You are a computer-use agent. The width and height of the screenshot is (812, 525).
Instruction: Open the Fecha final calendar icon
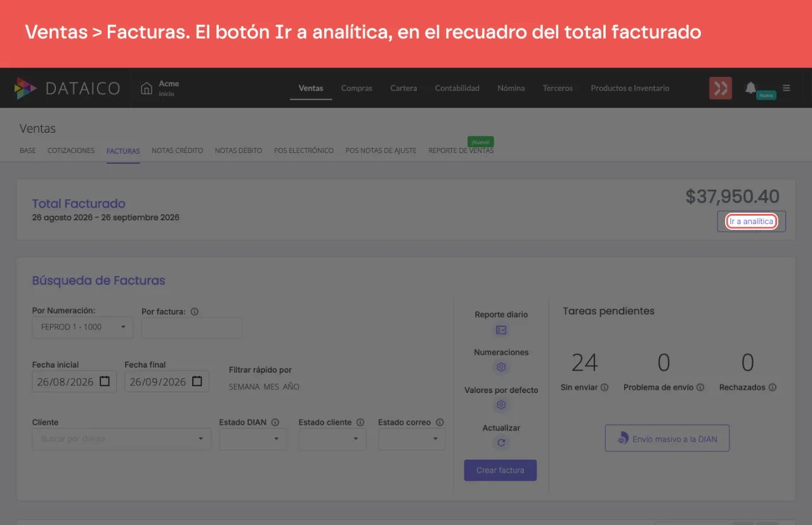click(x=197, y=381)
